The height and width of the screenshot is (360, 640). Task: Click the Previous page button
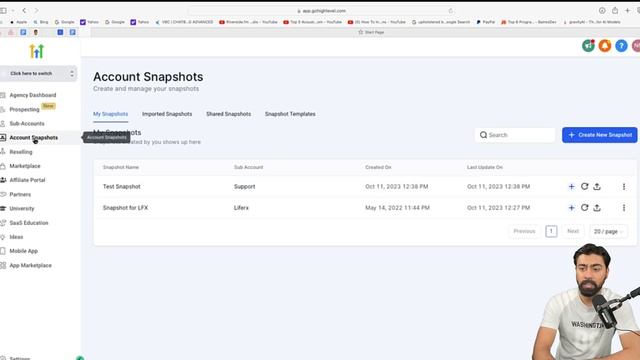524,231
